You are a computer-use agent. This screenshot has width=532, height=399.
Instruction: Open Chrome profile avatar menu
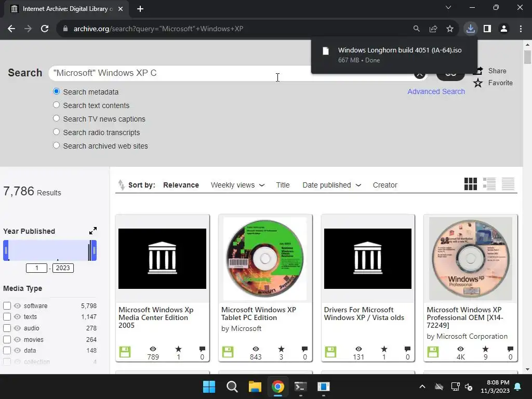pos(504,29)
